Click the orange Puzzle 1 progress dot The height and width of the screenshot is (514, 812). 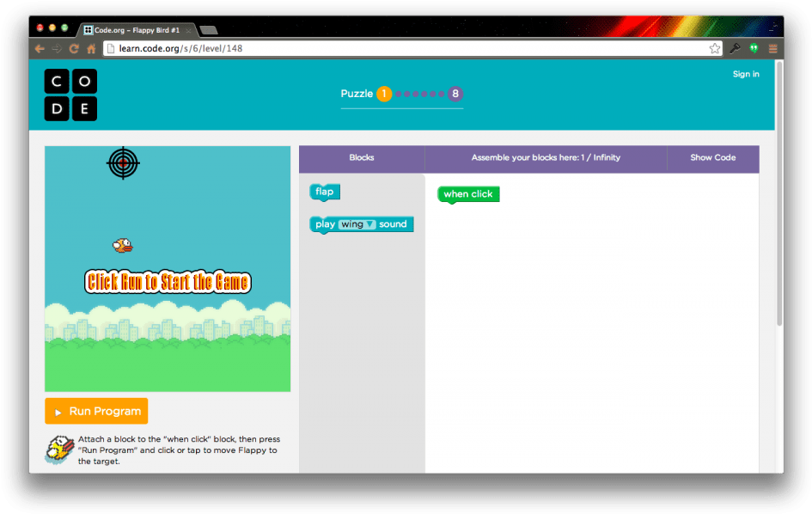(x=384, y=94)
